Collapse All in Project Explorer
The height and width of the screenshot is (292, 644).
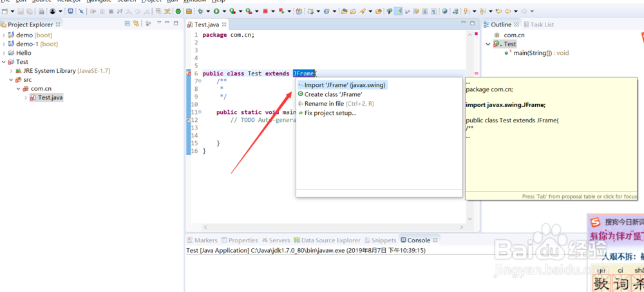[128, 23]
